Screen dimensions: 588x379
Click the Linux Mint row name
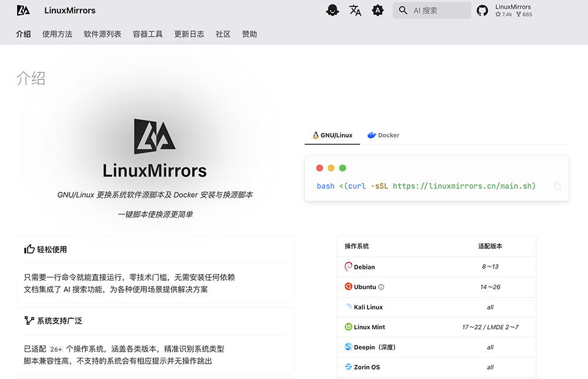pyautogui.click(x=369, y=327)
